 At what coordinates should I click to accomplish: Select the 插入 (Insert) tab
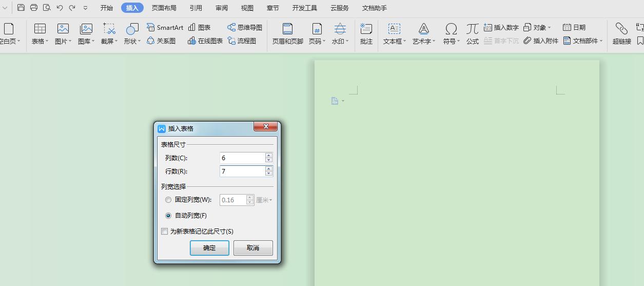pos(132,8)
